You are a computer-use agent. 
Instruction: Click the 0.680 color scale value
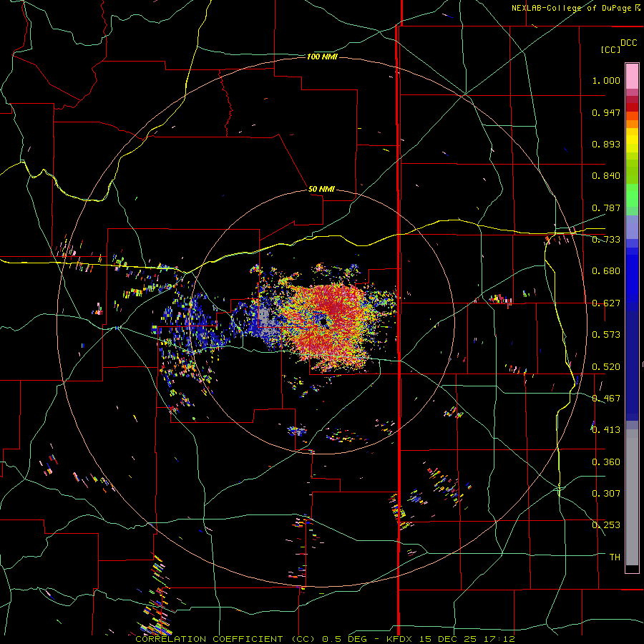(606, 271)
